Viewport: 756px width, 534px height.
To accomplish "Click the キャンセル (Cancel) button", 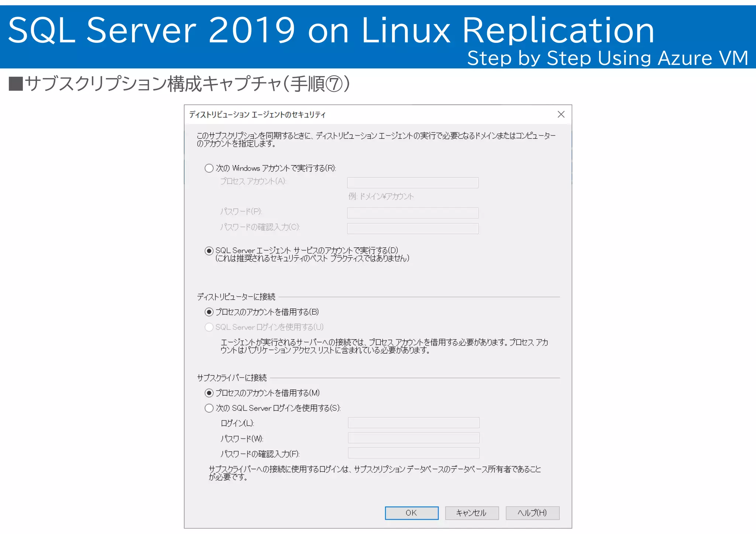I will (472, 513).
